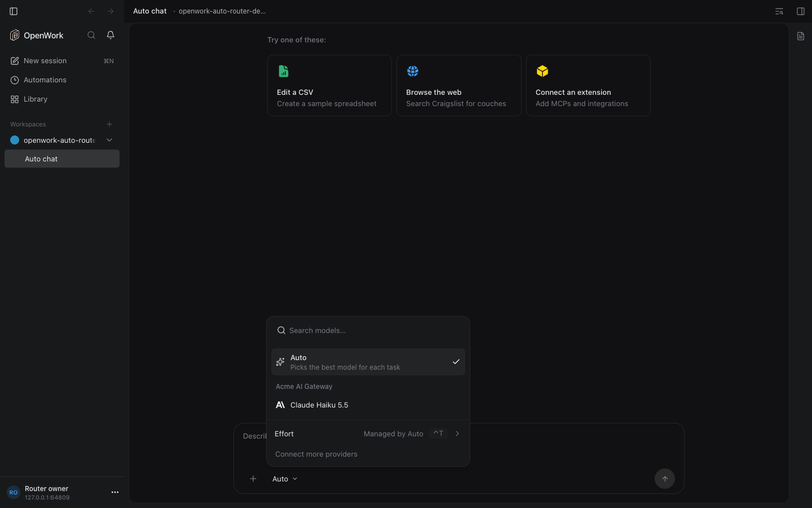Image resolution: width=812 pixels, height=508 pixels.
Task: Select the Auto chat session
Action: 62,159
